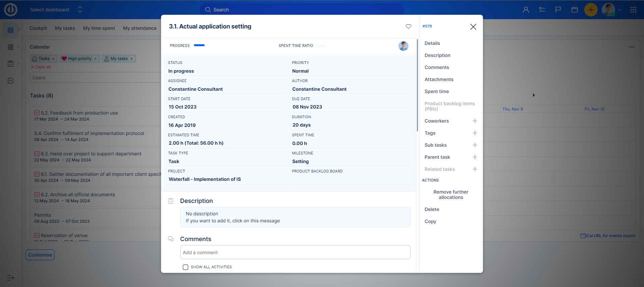Go to Attachments section in sidebar
The height and width of the screenshot is (287, 644).
[x=439, y=79]
